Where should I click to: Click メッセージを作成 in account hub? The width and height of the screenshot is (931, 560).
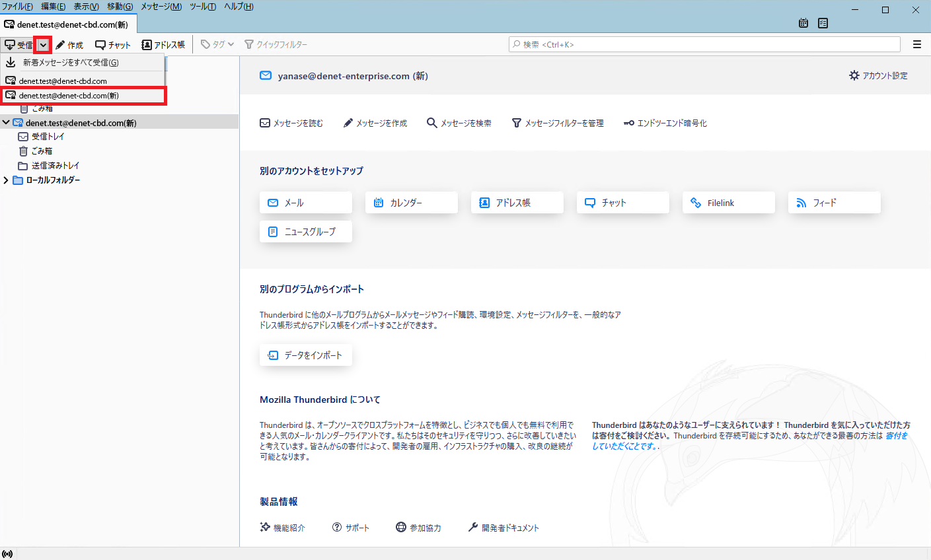375,123
